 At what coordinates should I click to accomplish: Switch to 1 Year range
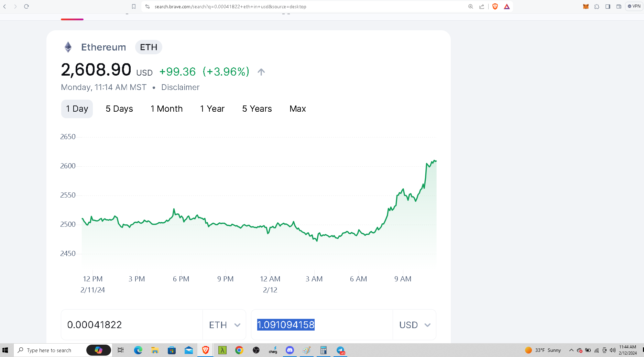pos(212,109)
